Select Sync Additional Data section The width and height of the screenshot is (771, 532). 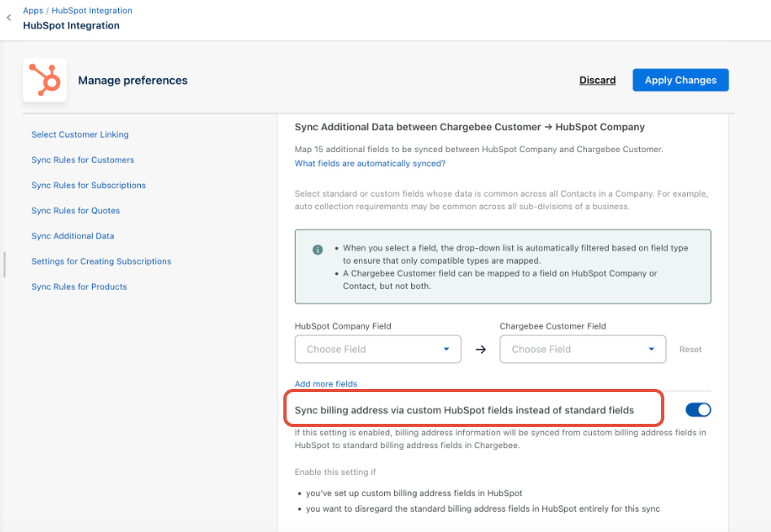72,236
